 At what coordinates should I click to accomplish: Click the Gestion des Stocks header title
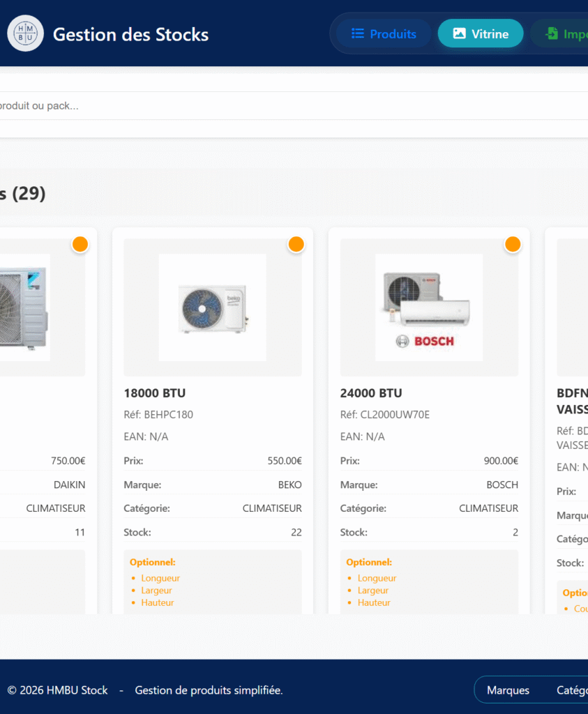tap(130, 34)
